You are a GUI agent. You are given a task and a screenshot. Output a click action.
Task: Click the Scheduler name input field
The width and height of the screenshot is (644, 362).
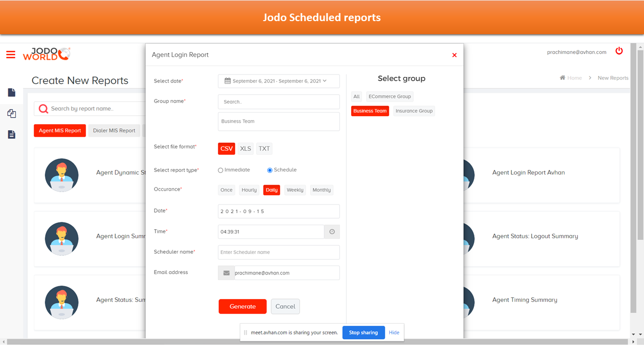click(279, 252)
